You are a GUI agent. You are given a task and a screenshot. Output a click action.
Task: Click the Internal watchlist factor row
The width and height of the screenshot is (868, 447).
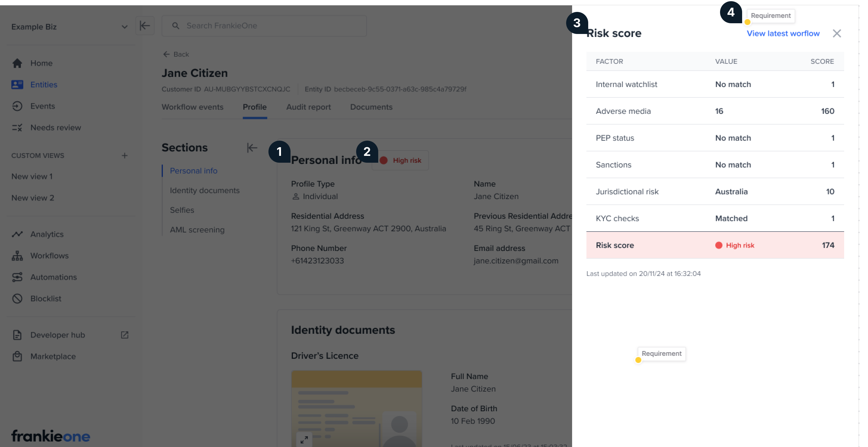[715, 84]
